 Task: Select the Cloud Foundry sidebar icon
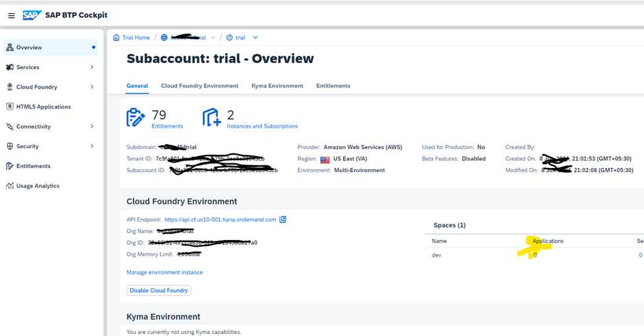click(10, 87)
